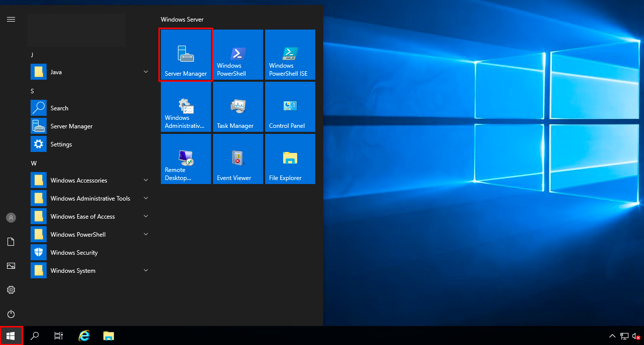The width and height of the screenshot is (644, 345).
Task: Open the Windows Administrative Tools tile
Action: click(x=186, y=107)
